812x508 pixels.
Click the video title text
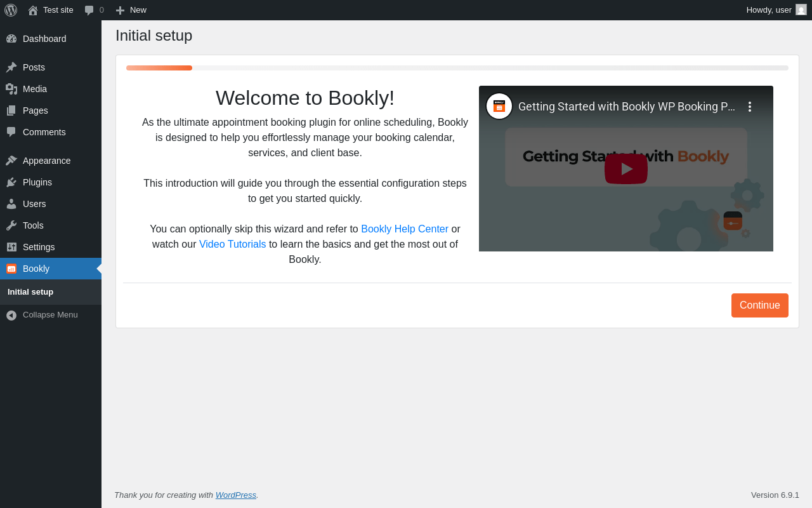click(627, 107)
